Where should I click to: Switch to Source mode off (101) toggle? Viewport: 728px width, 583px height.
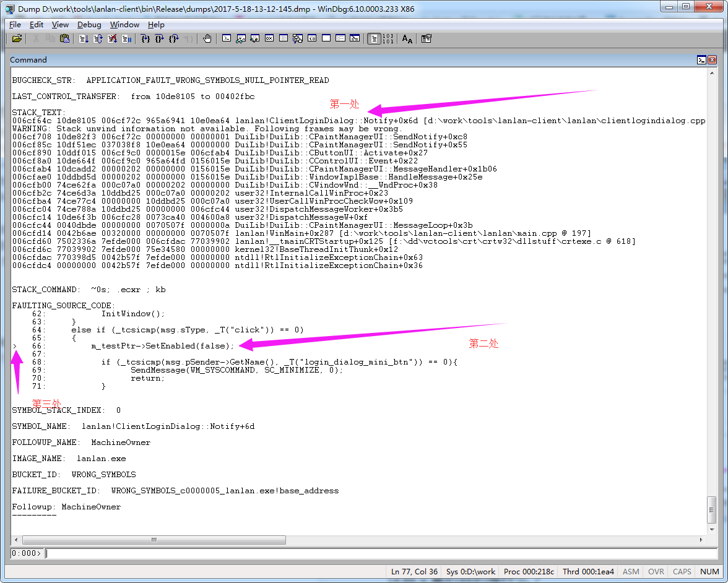388,38
